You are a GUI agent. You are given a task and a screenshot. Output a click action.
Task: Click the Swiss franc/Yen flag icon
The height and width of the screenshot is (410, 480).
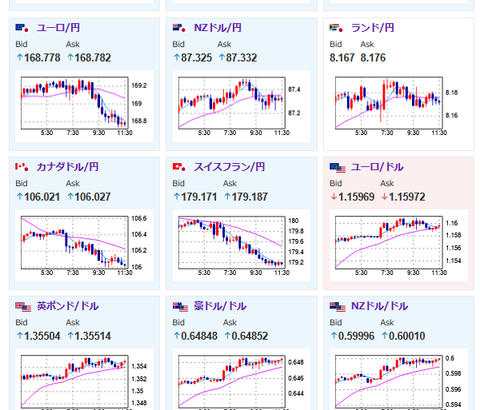[x=179, y=167]
